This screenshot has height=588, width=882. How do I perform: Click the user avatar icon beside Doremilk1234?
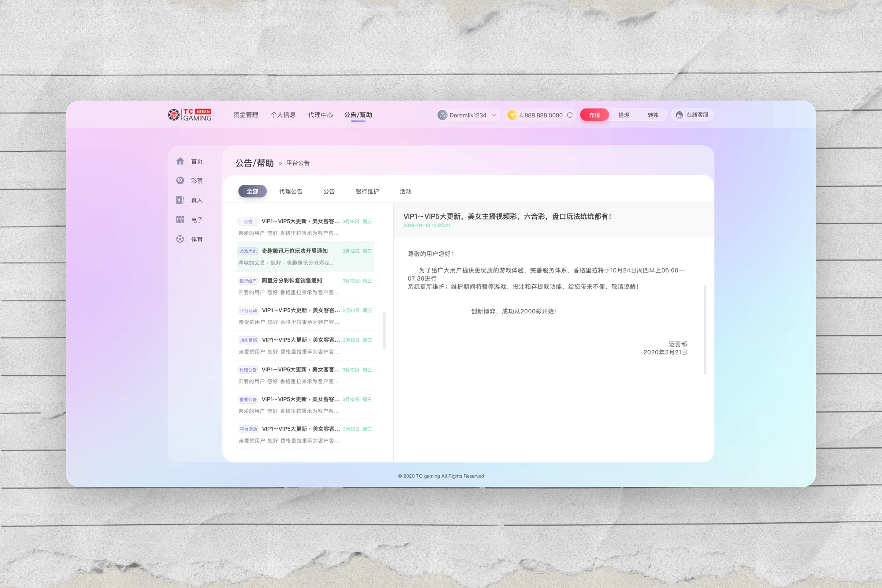442,115
